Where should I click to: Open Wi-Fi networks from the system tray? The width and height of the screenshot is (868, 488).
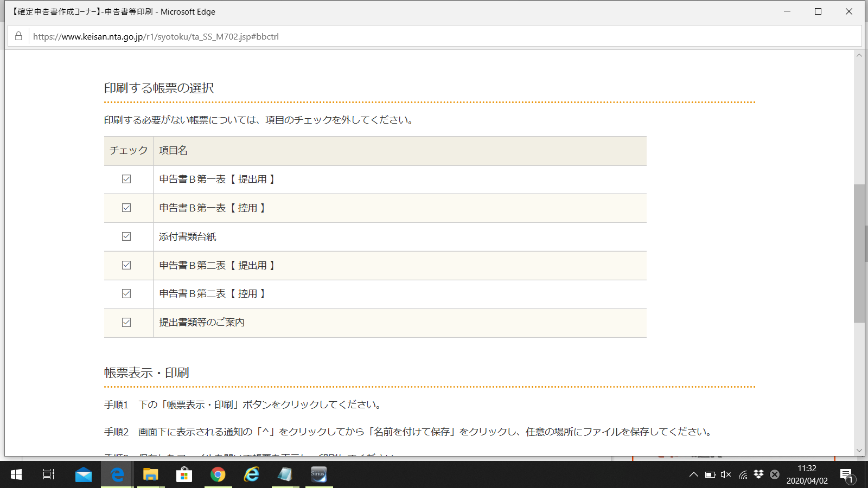[742, 474]
